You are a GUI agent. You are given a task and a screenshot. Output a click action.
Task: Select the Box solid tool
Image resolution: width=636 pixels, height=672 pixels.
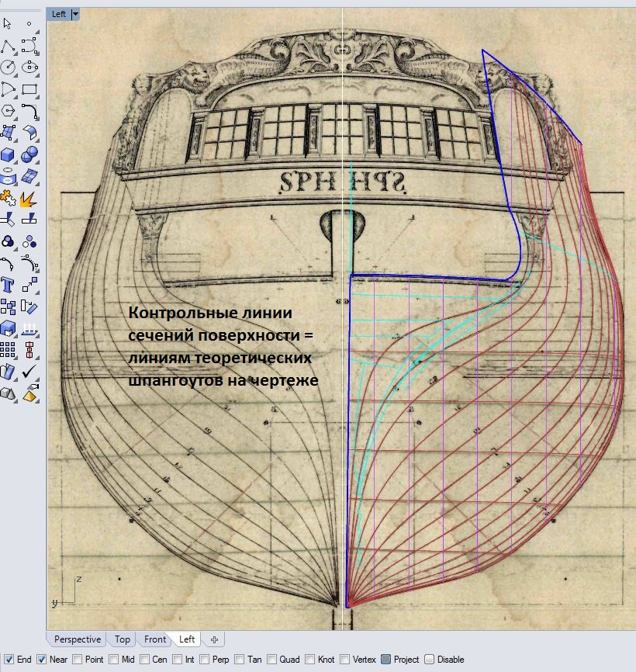coord(8,154)
